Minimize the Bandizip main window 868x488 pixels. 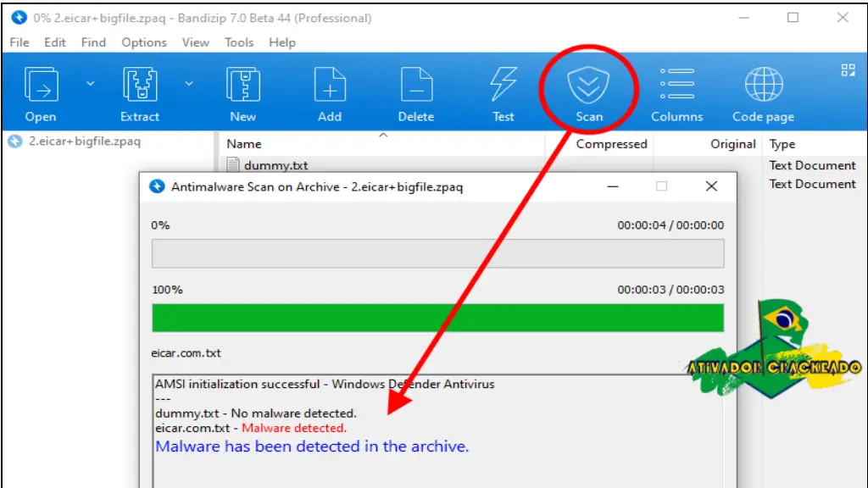pos(743,18)
